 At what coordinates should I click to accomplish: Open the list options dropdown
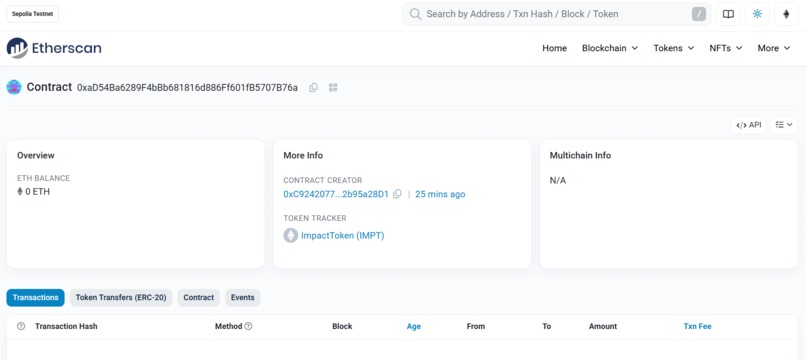click(x=783, y=125)
